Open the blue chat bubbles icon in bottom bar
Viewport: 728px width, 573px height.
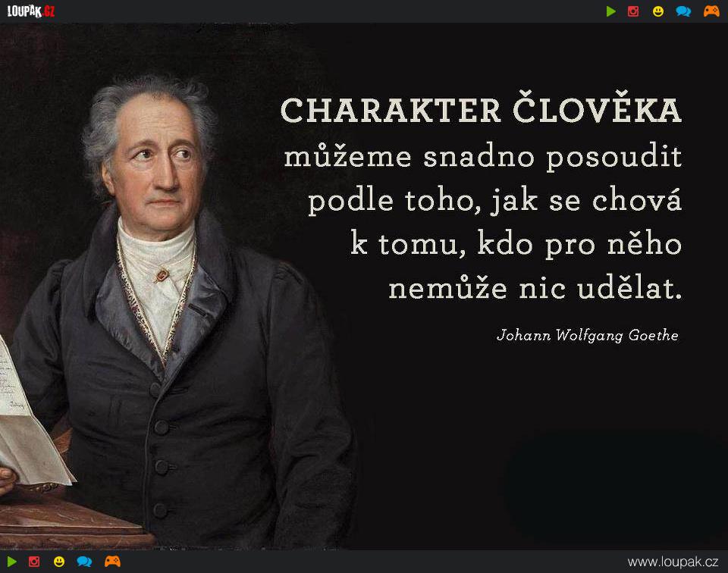pos(84,562)
